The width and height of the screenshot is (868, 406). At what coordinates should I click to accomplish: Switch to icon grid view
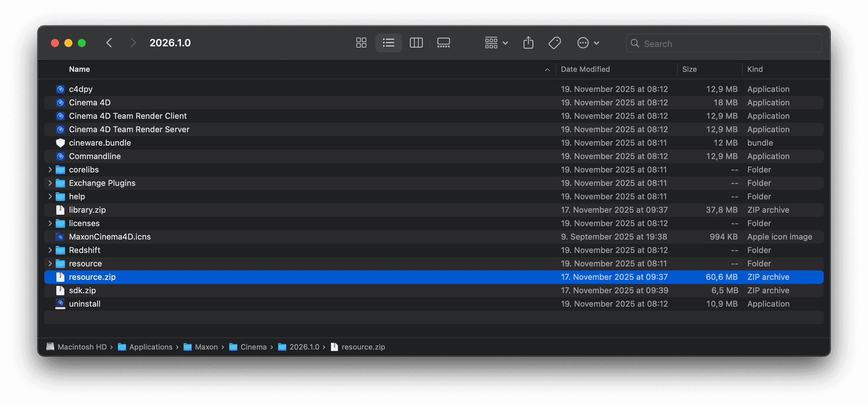click(361, 43)
